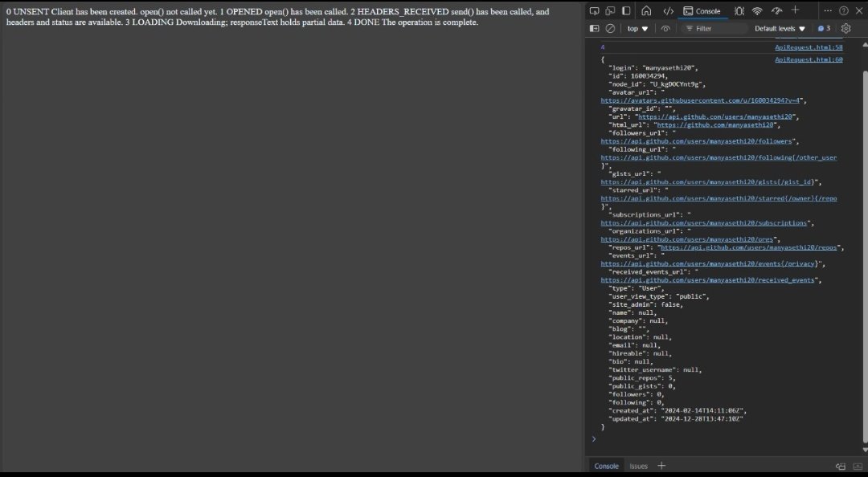The image size is (868, 477).
Task: Select the bottom drawer Console tab
Action: (606, 467)
